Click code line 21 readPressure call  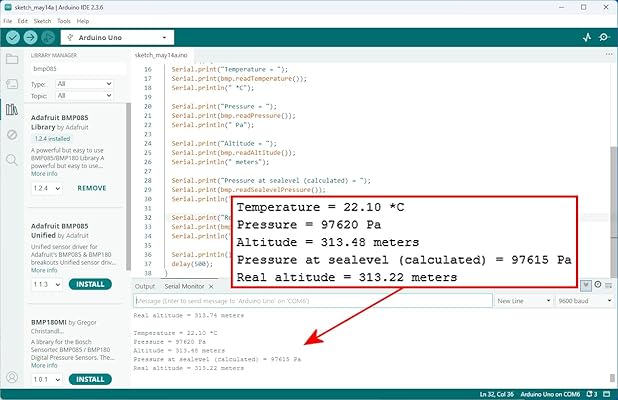tap(233, 115)
